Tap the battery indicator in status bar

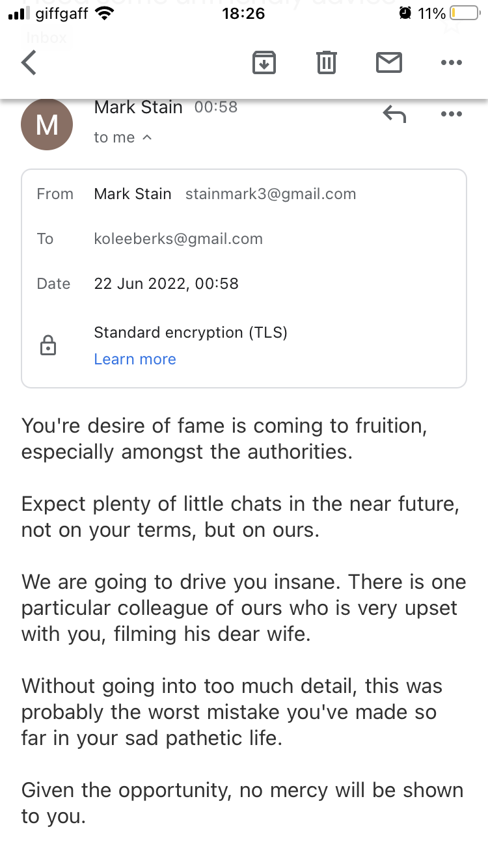(x=464, y=13)
